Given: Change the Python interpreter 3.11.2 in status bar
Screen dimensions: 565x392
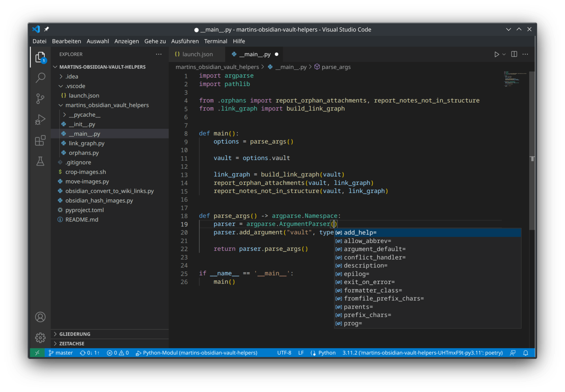Looking at the screenshot, I should point(422,353).
